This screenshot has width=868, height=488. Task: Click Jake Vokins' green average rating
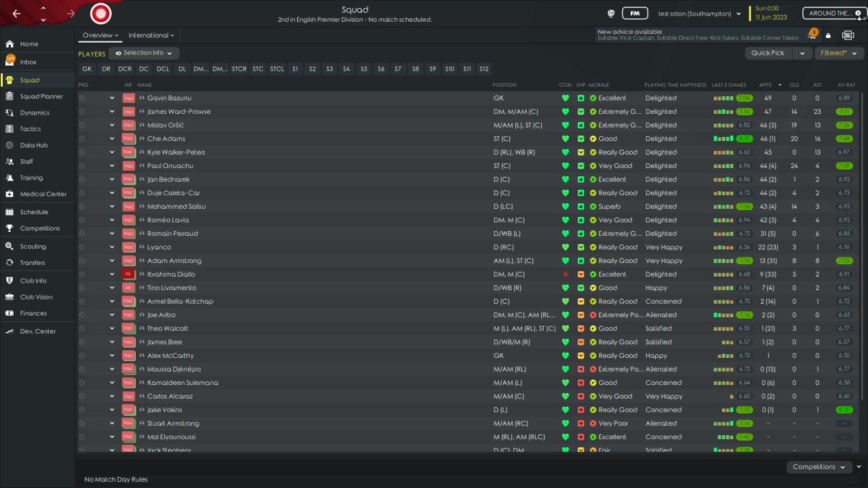click(x=844, y=410)
